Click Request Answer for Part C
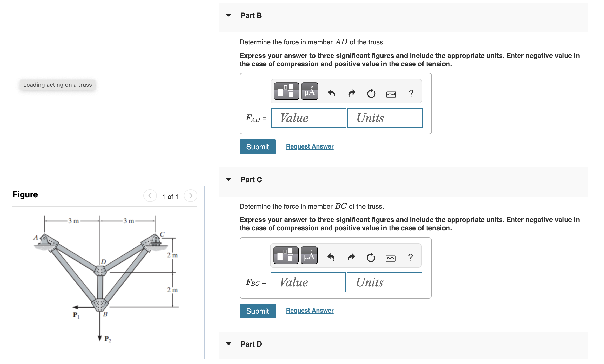The width and height of the screenshot is (604, 364). click(309, 310)
